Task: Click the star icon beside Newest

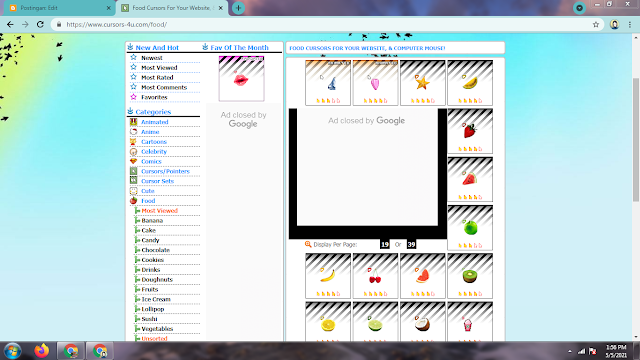Action: coord(133,58)
